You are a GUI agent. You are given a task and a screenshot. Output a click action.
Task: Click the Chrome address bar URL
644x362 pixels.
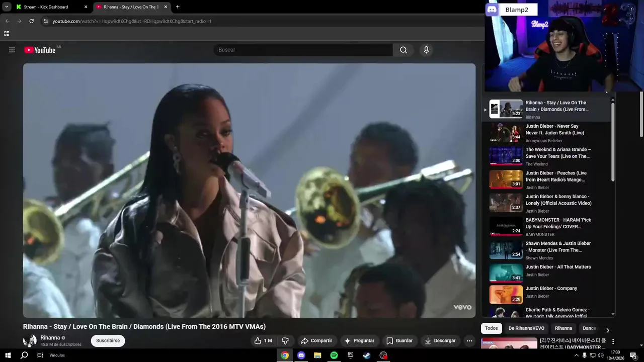pyautogui.click(x=132, y=21)
